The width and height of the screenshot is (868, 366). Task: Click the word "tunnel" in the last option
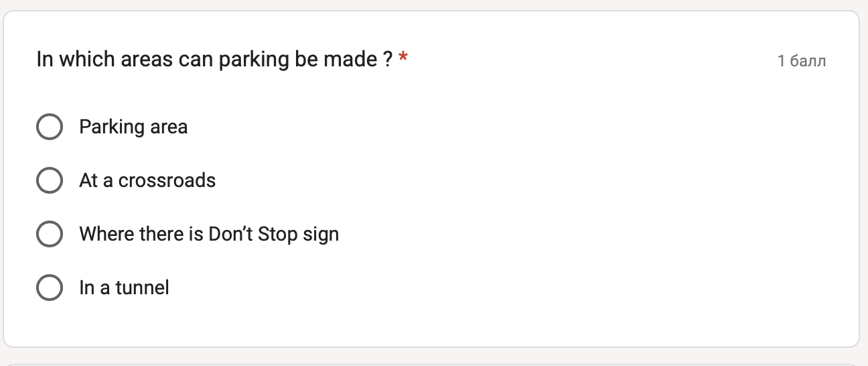click(142, 288)
